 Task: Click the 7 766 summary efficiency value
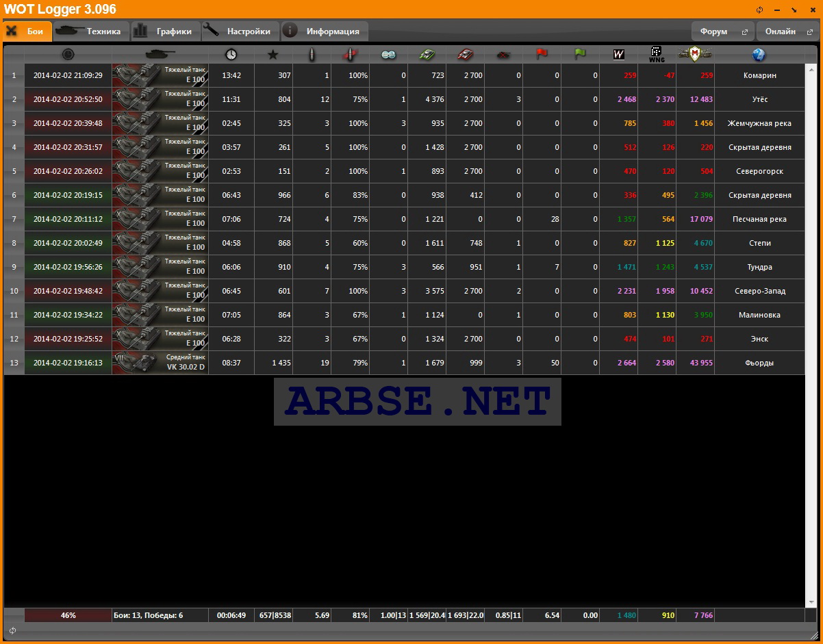pyautogui.click(x=695, y=615)
